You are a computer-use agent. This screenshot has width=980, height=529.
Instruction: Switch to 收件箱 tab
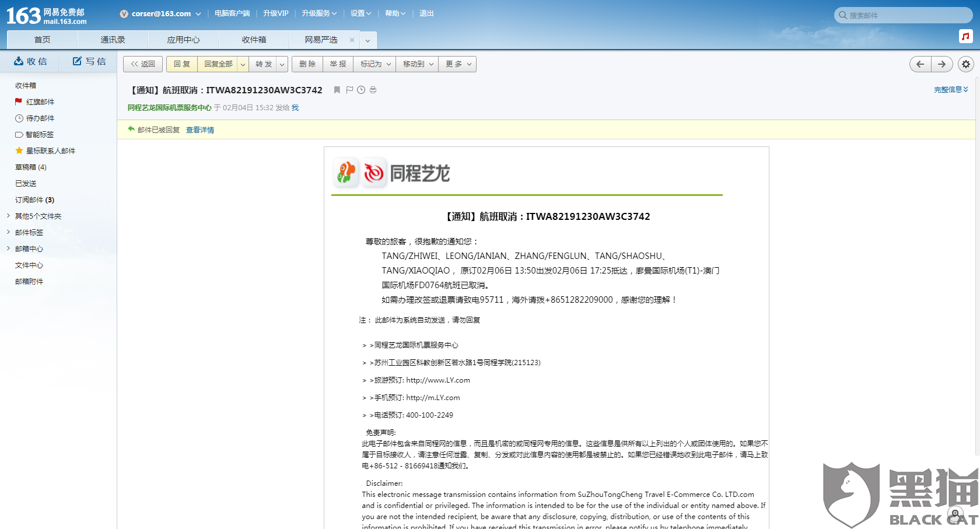coord(254,40)
